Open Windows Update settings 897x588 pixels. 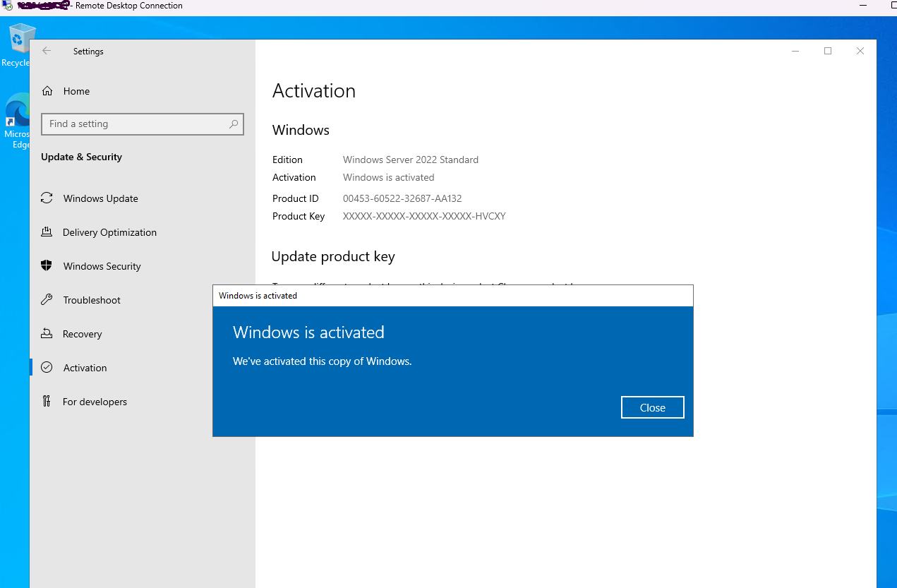(100, 198)
